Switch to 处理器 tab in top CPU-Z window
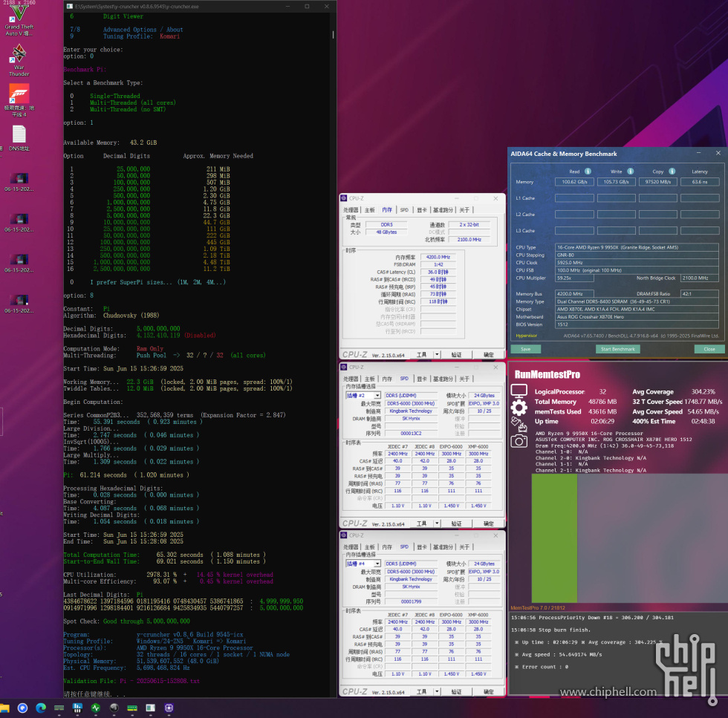The image size is (728, 718). pos(351,210)
